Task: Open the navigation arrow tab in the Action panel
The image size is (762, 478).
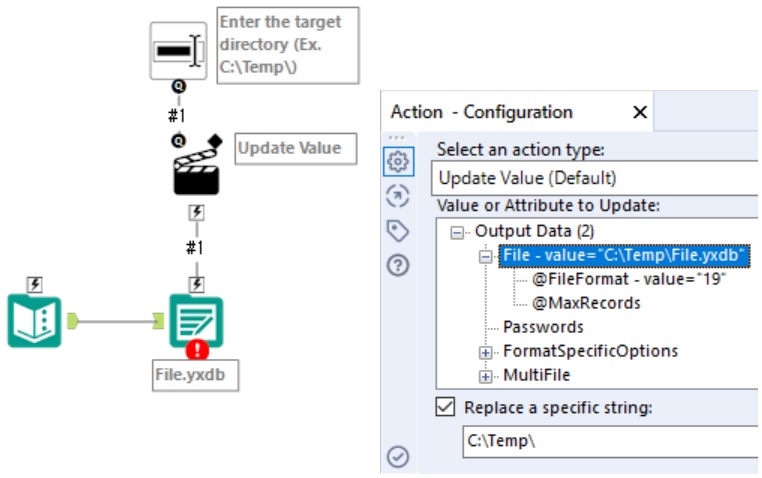Action: pyautogui.click(x=398, y=196)
